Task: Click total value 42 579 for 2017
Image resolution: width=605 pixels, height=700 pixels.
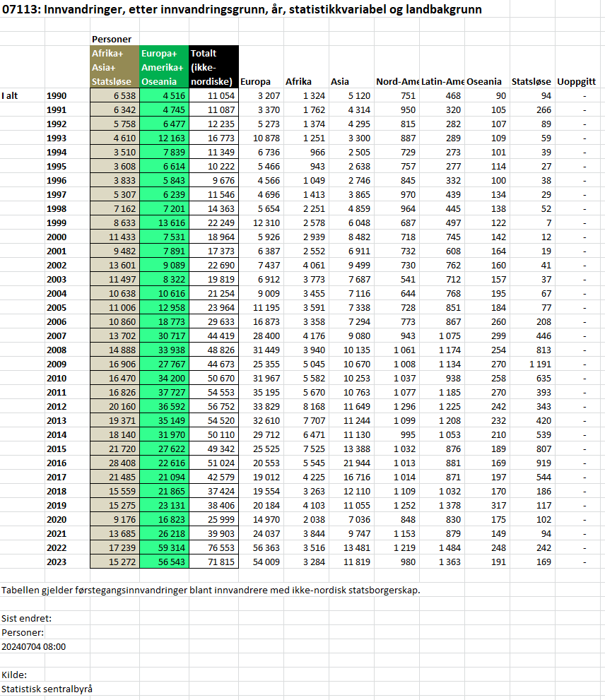Action: pyautogui.click(x=214, y=477)
